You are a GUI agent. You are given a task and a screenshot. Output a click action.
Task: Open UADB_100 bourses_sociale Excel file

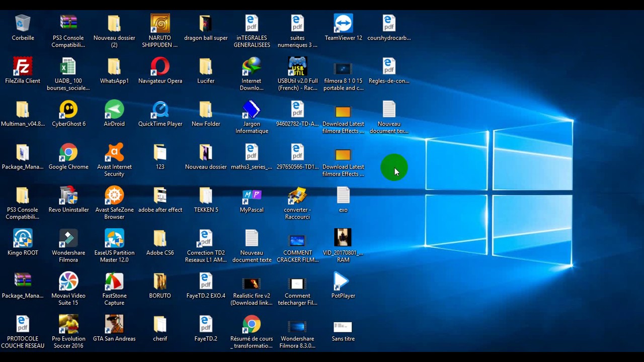click(x=68, y=66)
